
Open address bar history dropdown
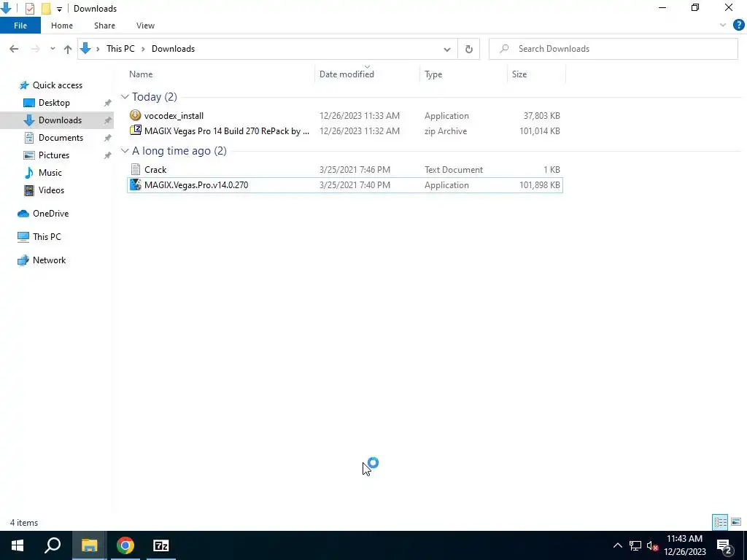point(447,49)
